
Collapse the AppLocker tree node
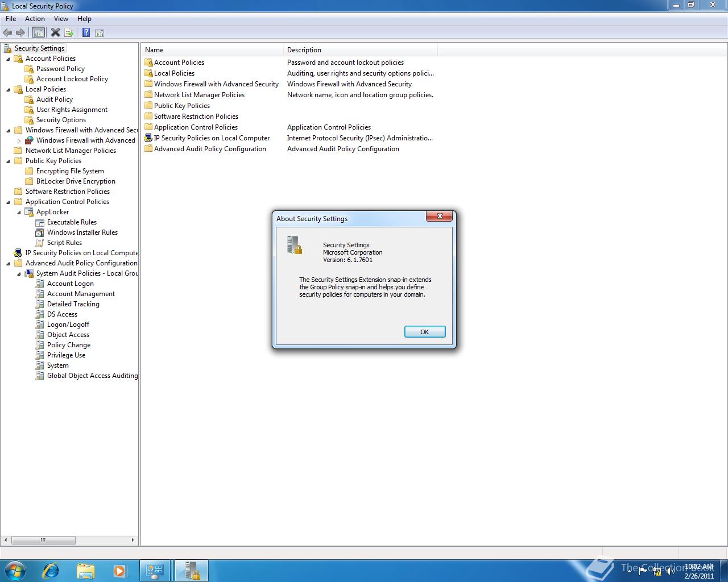pyautogui.click(x=19, y=212)
